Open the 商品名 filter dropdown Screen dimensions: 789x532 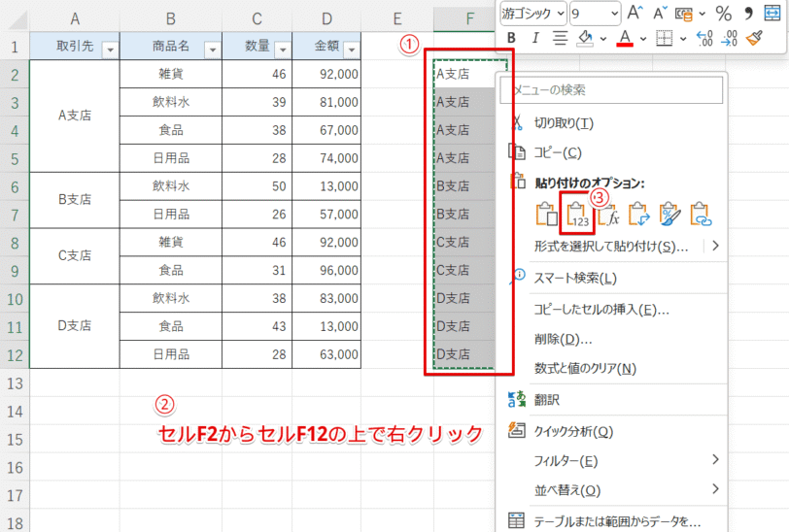213,50
